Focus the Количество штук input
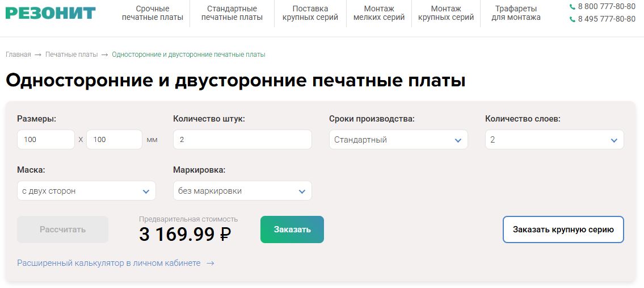Viewport: 644px width, 288px height. (242, 140)
